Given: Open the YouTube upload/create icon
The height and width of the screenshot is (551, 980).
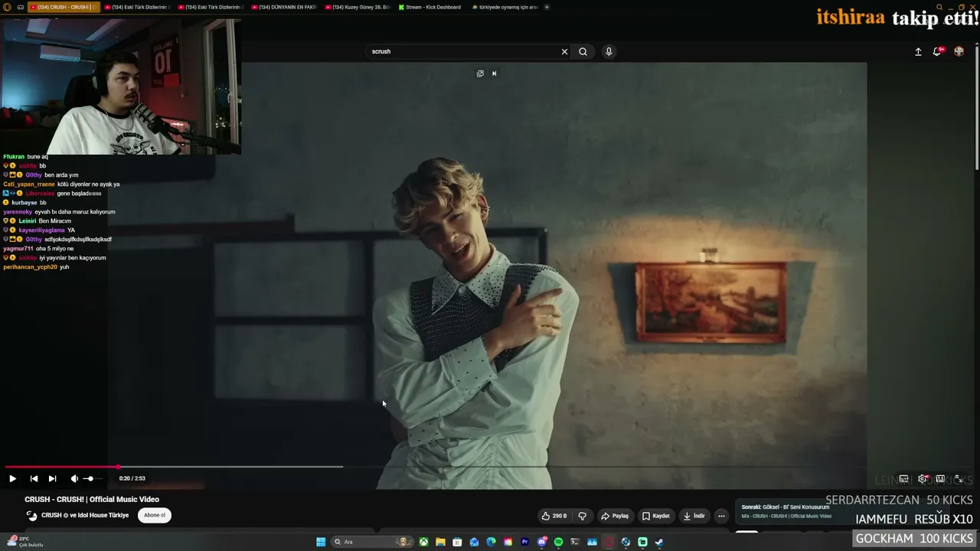Looking at the screenshot, I should (x=918, y=51).
